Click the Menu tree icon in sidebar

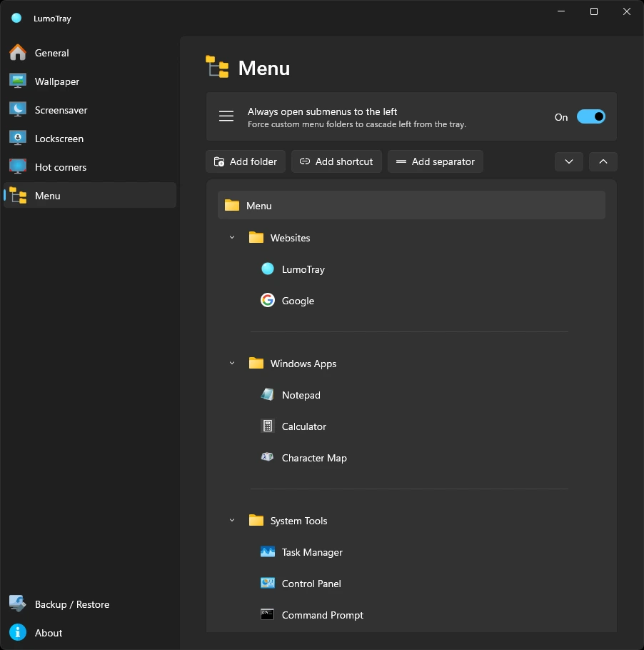coord(18,196)
